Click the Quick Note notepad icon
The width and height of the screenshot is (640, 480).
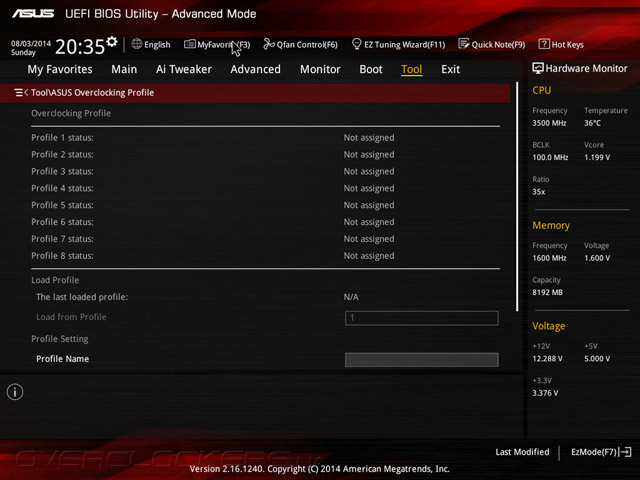pyautogui.click(x=464, y=44)
